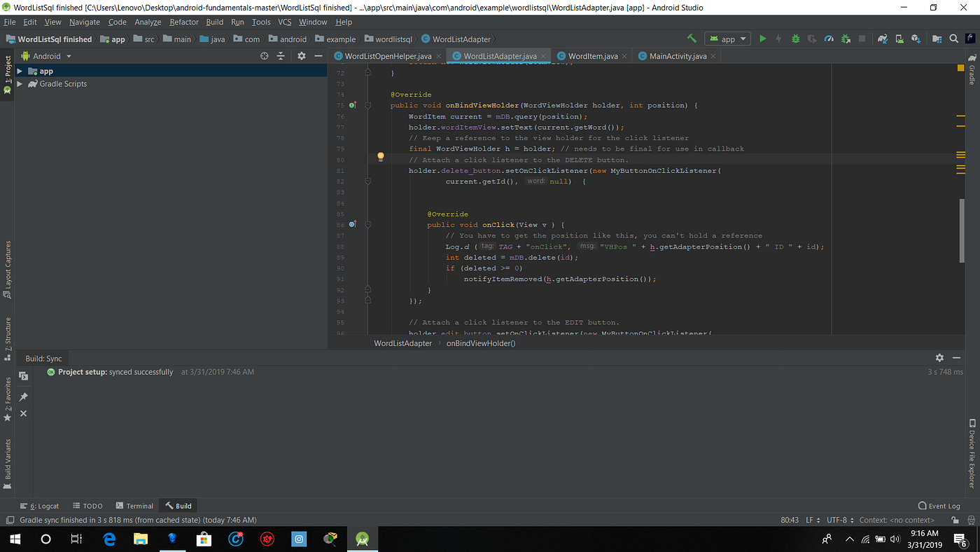The image size is (980, 552).
Task: Open the Refactor menu
Action: (x=183, y=22)
